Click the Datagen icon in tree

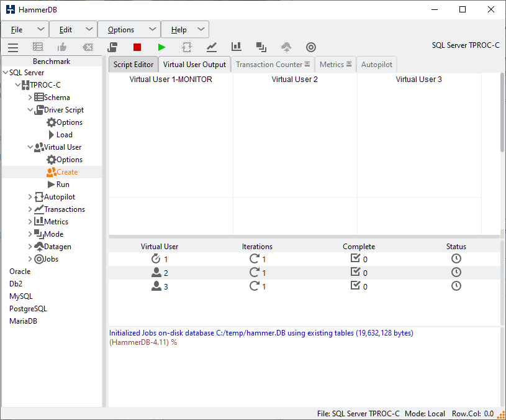pyautogui.click(x=39, y=246)
